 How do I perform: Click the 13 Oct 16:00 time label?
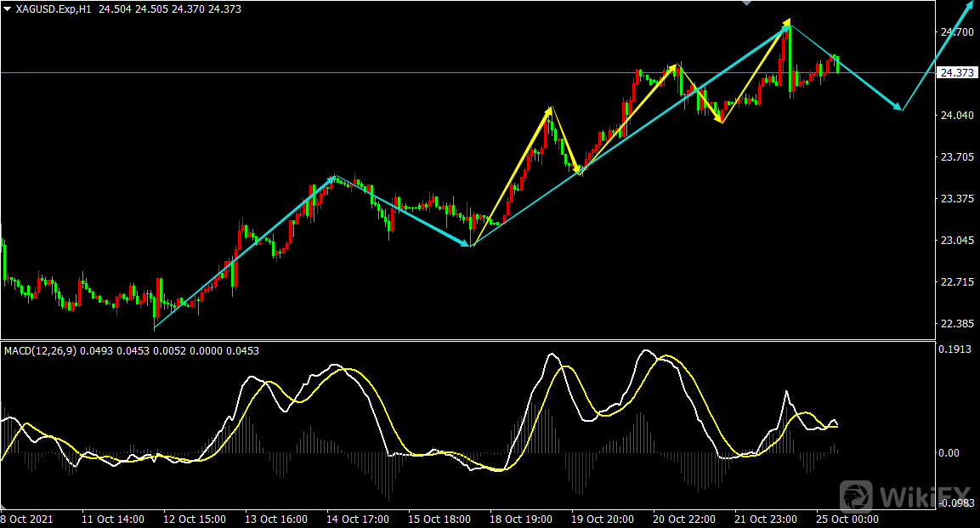point(276,519)
